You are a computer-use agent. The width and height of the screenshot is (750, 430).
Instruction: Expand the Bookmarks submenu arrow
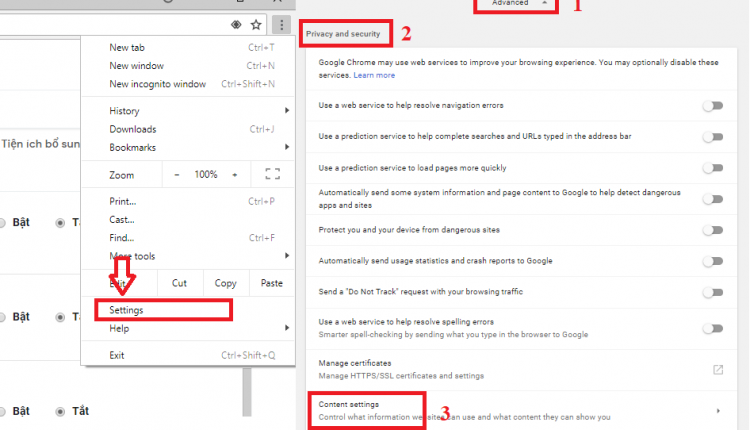[x=287, y=147]
